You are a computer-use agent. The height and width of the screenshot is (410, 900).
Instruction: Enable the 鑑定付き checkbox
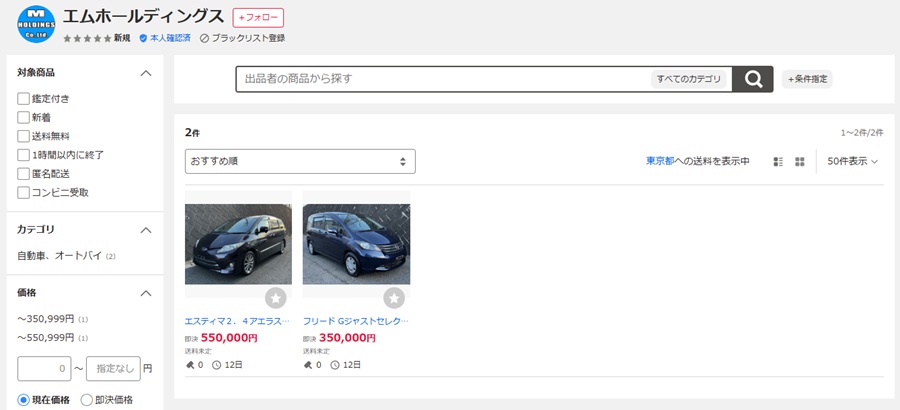23,99
